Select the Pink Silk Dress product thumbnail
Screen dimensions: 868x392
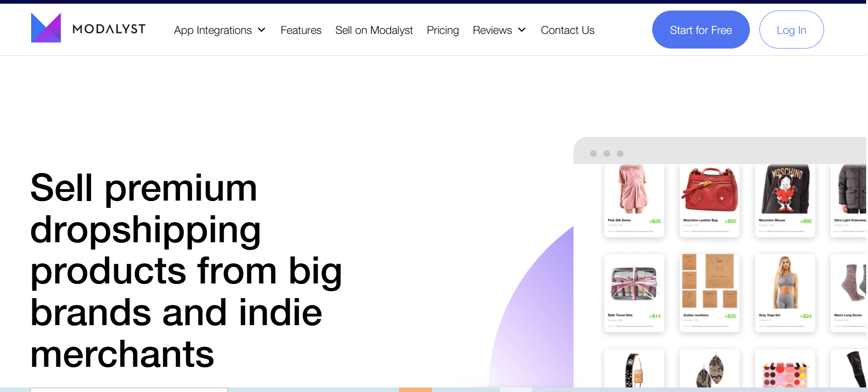coord(633,189)
